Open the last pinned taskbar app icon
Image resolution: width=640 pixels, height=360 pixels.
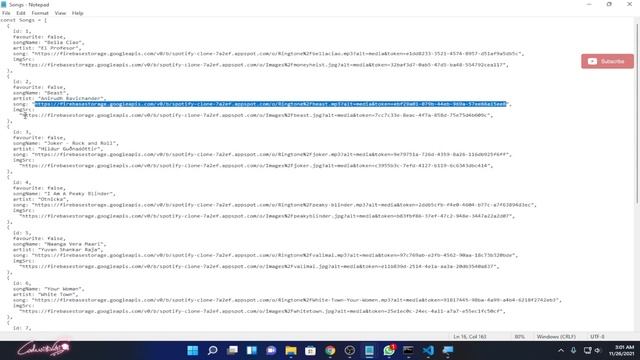448,350
